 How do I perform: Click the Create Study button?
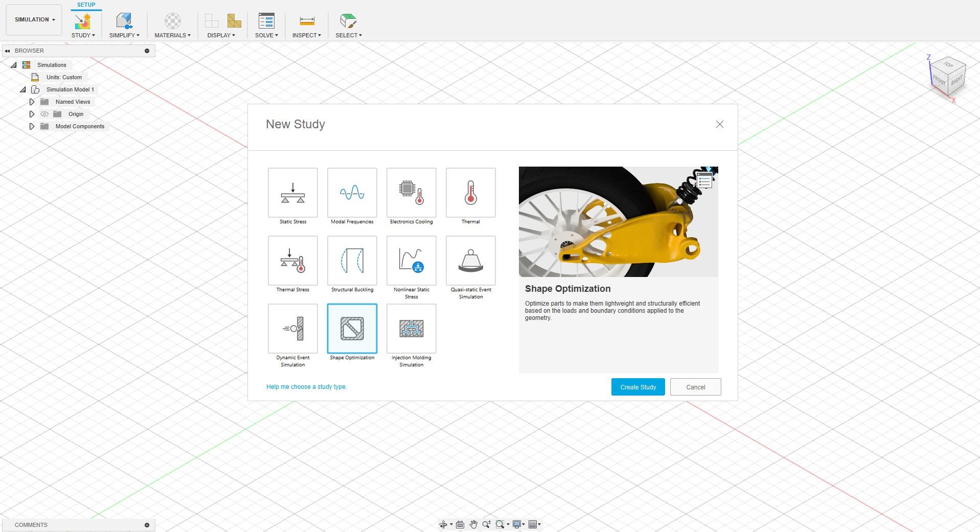click(637, 387)
